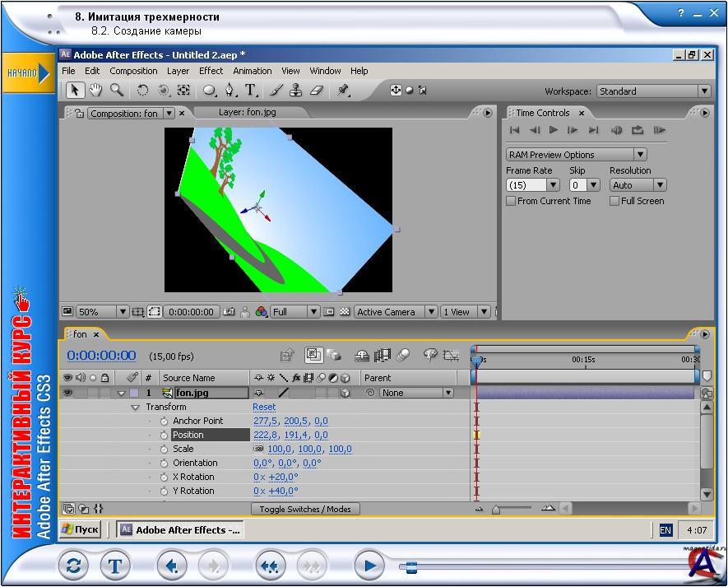Toggle 3D layer cube for fon.jpg

(x=345, y=394)
